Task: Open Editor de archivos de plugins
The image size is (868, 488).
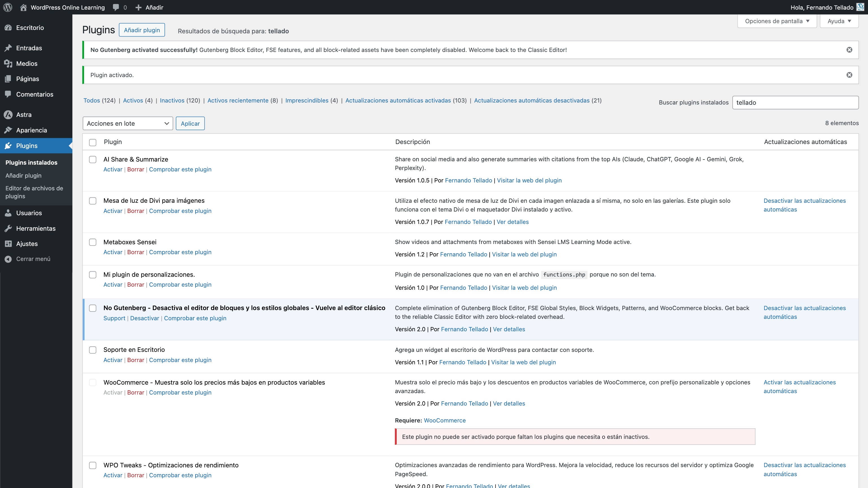Action: click(34, 192)
